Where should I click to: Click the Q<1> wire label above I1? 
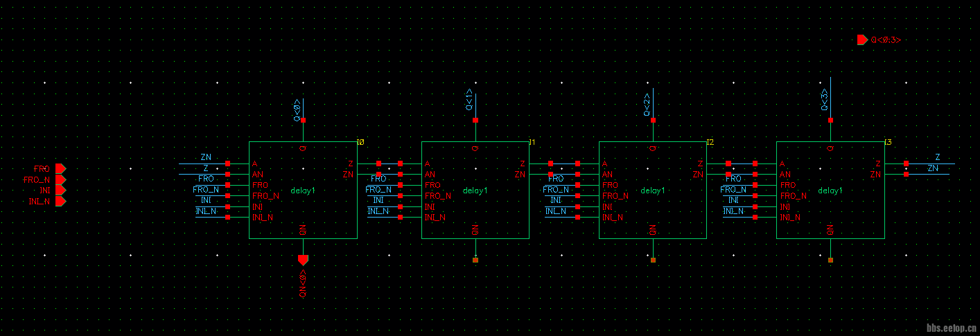[469, 100]
